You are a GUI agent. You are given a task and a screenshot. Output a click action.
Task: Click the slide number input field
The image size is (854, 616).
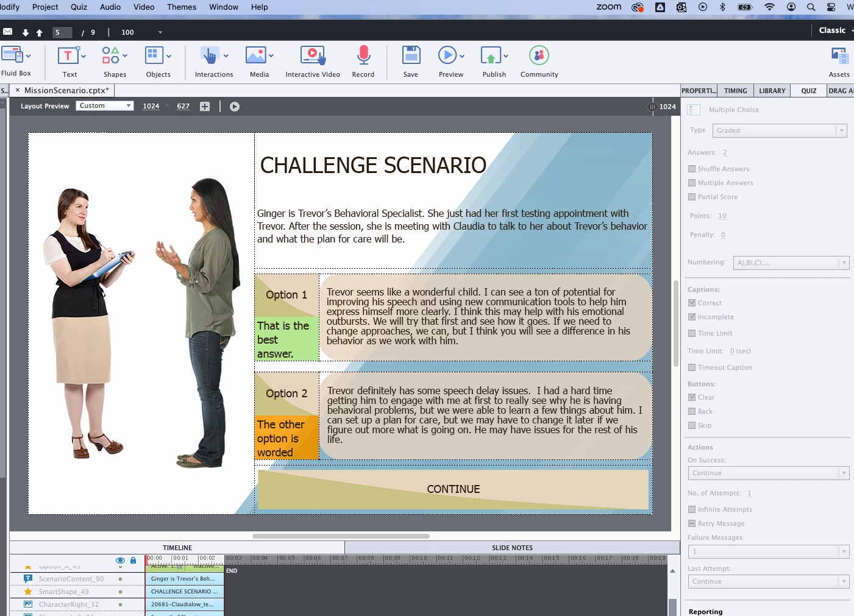click(x=63, y=32)
